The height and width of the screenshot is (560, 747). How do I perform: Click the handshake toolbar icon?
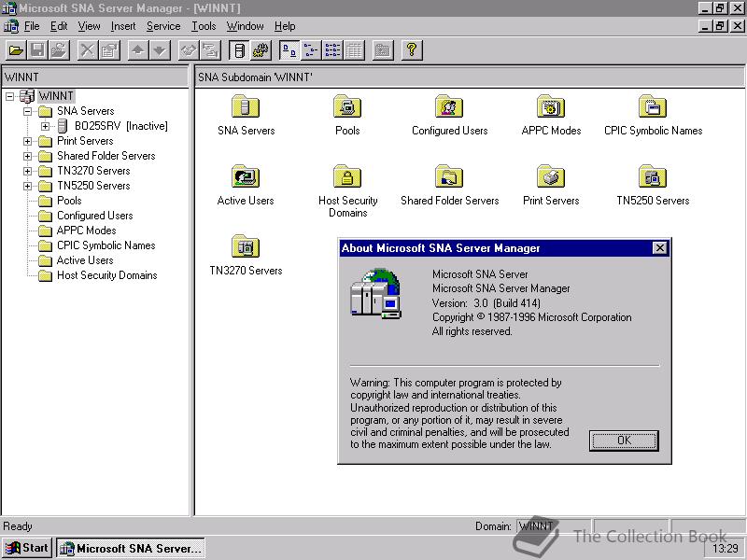[x=189, y=50]
